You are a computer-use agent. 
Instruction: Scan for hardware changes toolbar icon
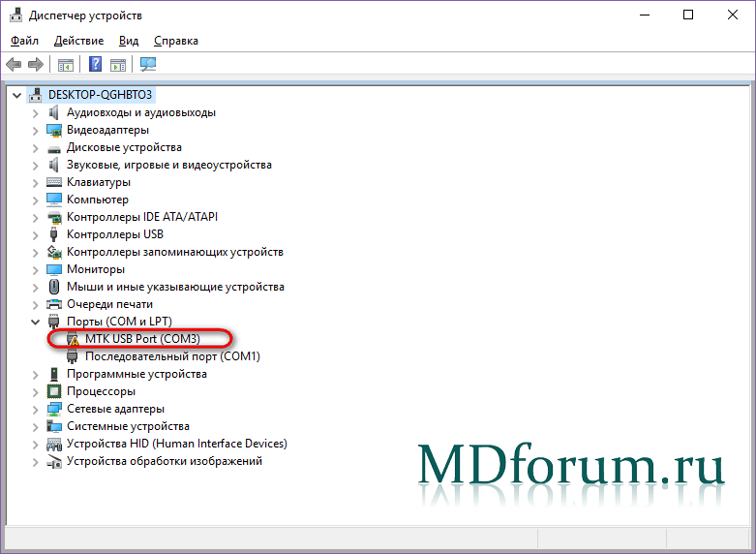[148, 64]
